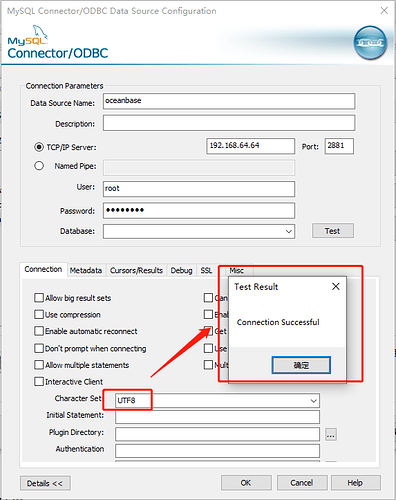Click the User field containing root
The image size is (396, 500).
click(199, 189)
